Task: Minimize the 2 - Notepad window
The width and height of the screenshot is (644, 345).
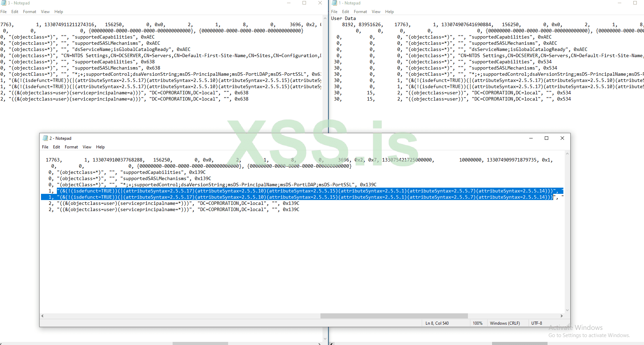Action: pyautogui.click(x=531, y=138)
